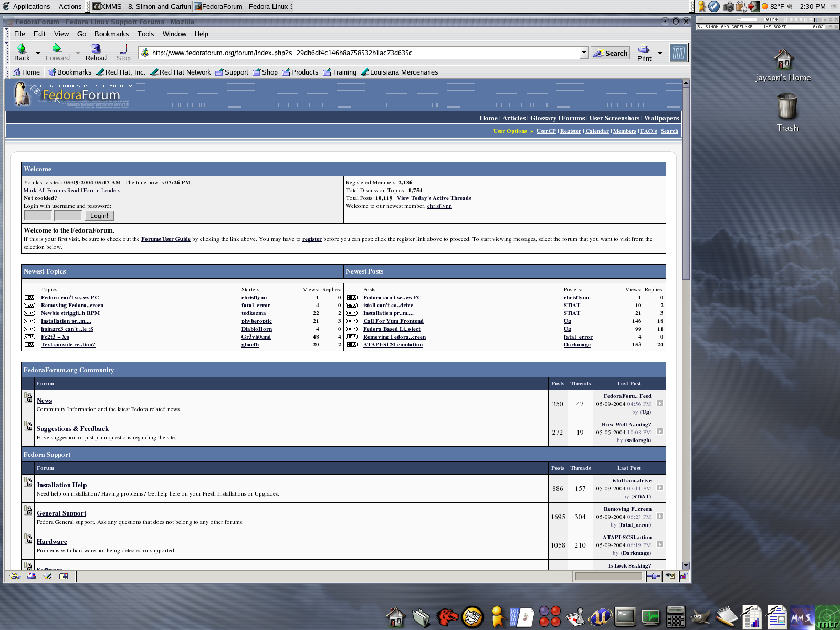The height and width of the screenshot is (630, 840).
Task: Open the Go menu
Action: pos(81,34)
